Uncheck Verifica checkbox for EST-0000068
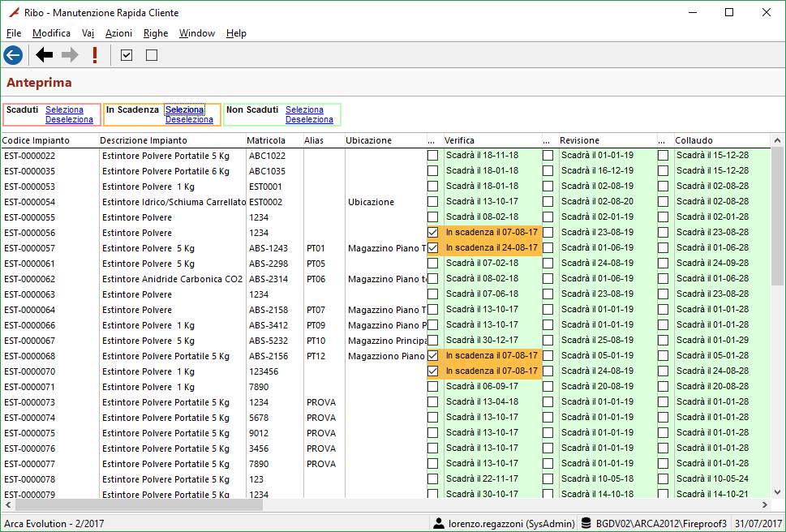 click(432, 356)
